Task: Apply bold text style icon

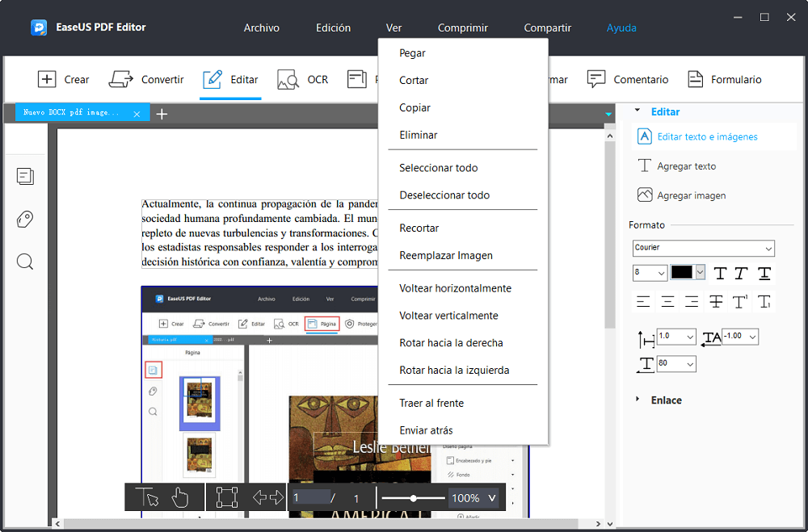Action: pos(720,274)
